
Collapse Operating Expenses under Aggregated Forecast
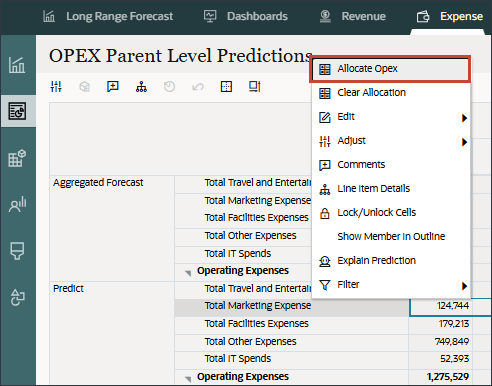pos(188,273)
